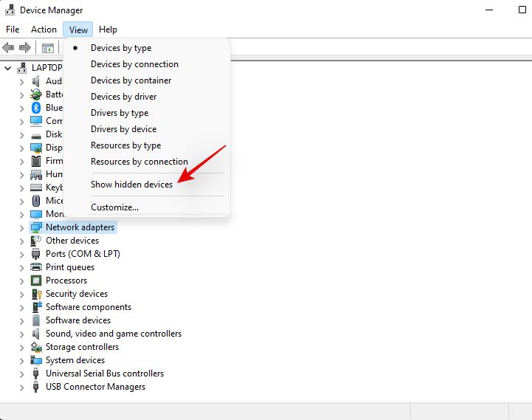The image size is (532, 420).
Task: Expand the Ports (COM & LPT) node
Action: pos(21,254)
